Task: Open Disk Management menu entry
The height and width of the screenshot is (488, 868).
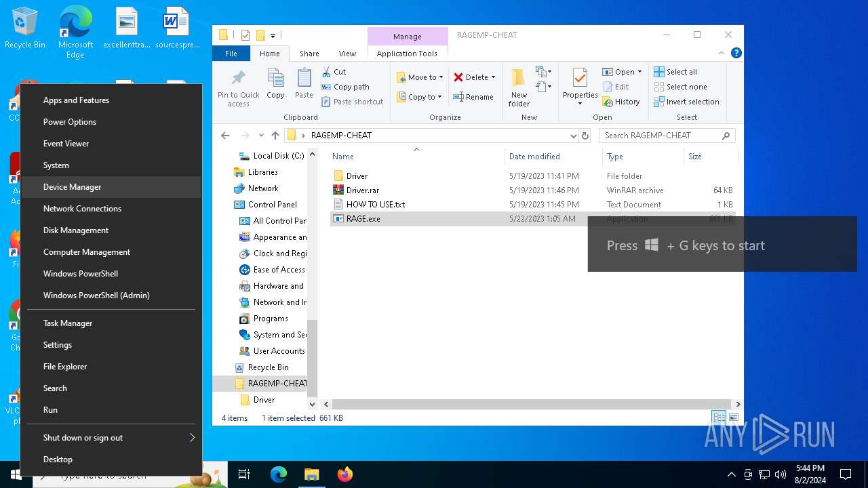Action: coord(112,230)
